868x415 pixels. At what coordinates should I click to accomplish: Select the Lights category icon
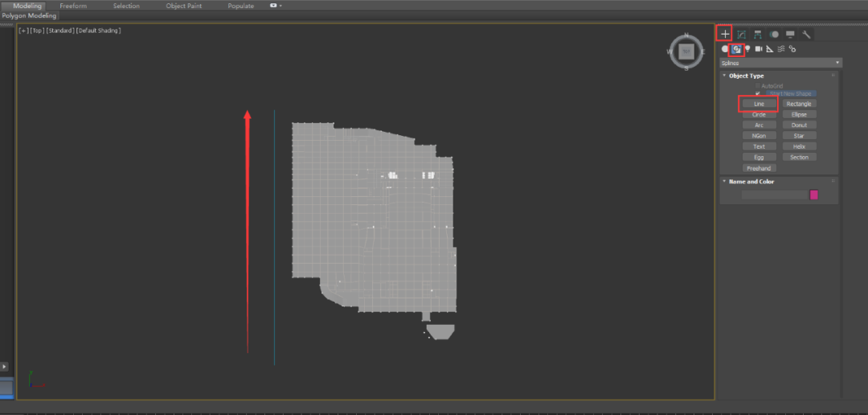point(747,49)
